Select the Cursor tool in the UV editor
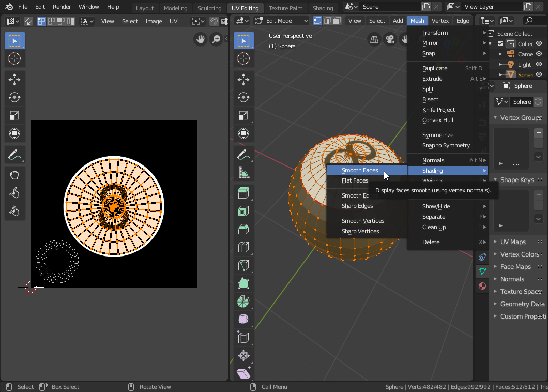Viewport: 548px width, 392px height. click(x=14, y=58)
